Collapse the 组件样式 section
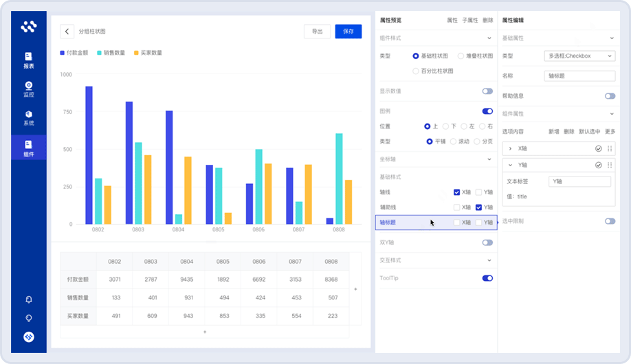Image resolution: width=631 pixels, height=364 pixels. pyautogui.click(x=489, y=38)
